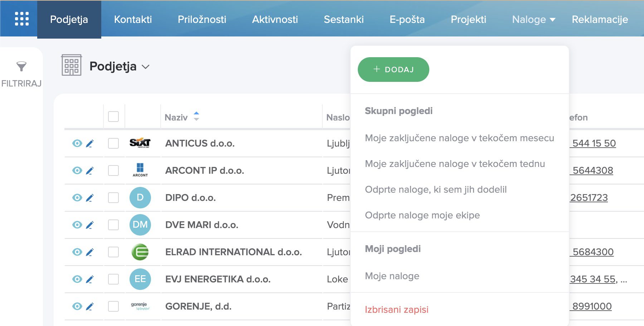
Task: Click the green DODAJ button
Action: [394, 69]
